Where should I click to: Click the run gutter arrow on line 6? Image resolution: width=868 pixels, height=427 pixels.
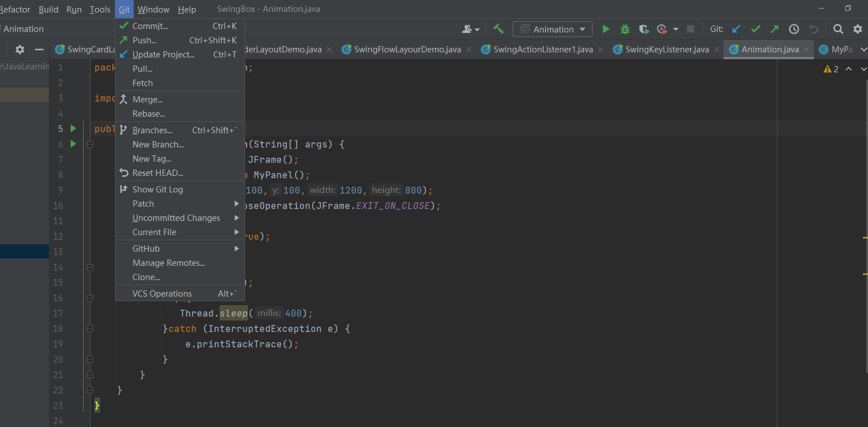coord(73,144)
